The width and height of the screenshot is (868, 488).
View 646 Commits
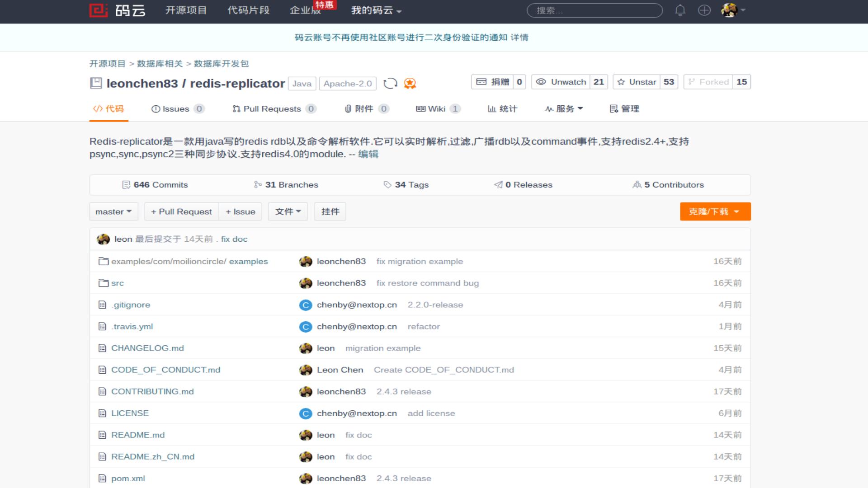click(155, 185)
